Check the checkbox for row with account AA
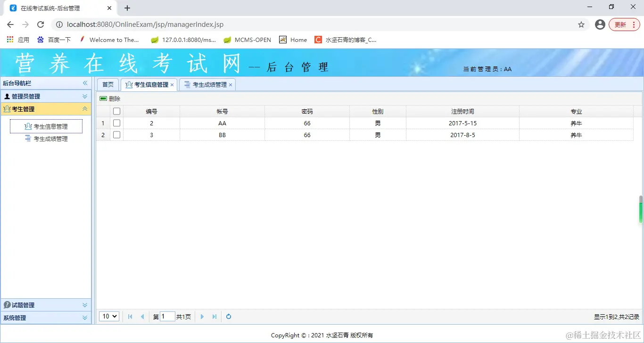 pos(116,123)
